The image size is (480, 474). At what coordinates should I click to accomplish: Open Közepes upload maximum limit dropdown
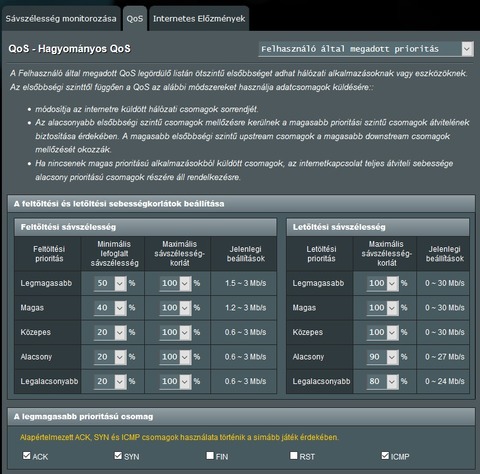[175, 332]
